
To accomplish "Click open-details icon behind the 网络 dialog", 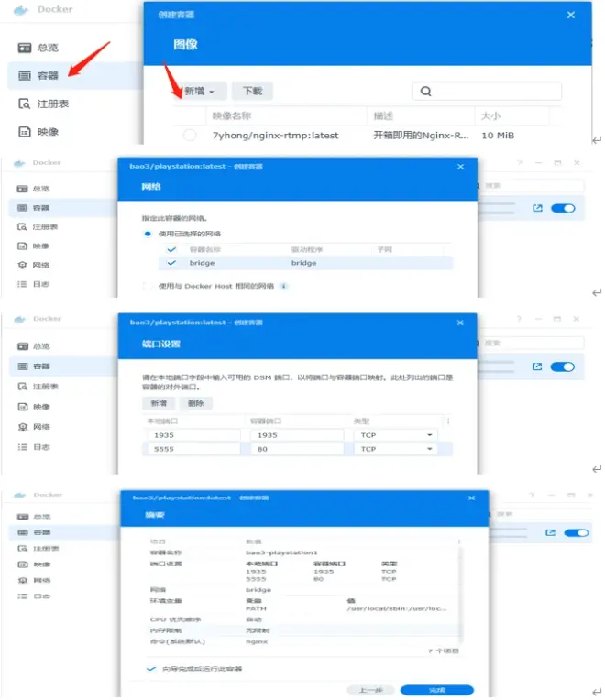I will pos(537,209).
